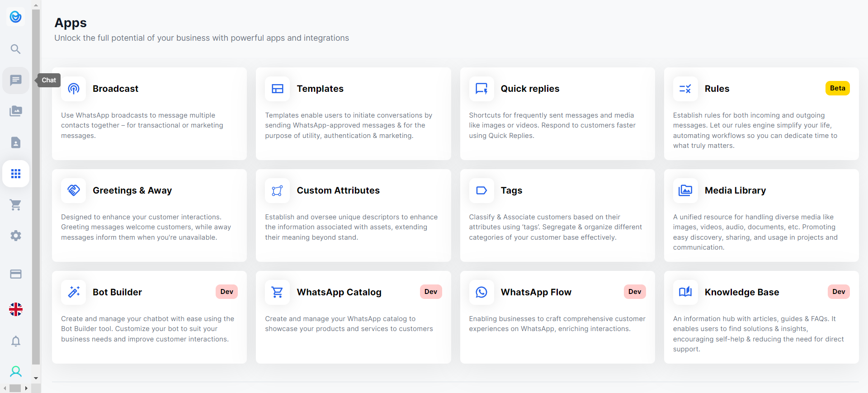Click the Quick replies icon
Image resolution: width=868 pixels, height=393 pixels.
pyautogui.click(x=481, y=89)
